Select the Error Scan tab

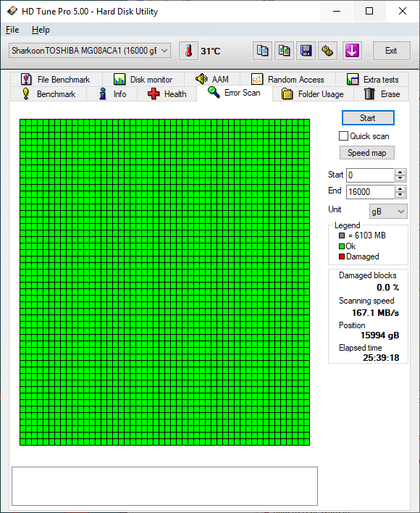point(235,93)
